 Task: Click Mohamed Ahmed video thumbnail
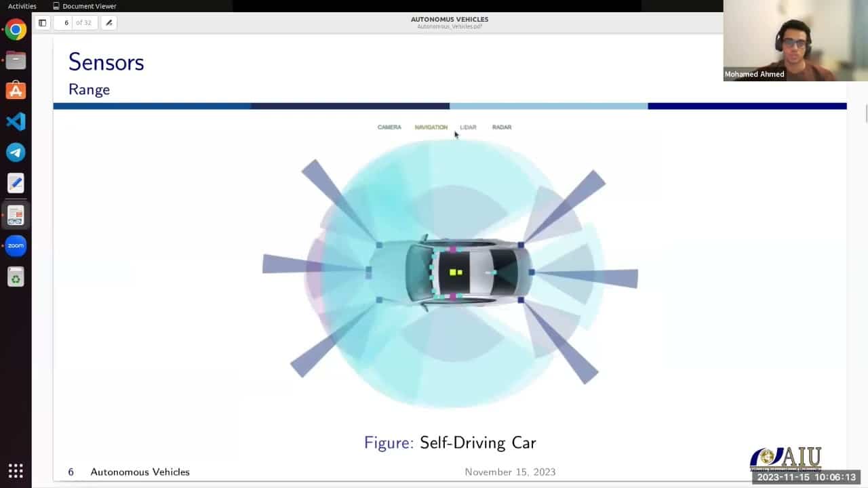(795, 41)
